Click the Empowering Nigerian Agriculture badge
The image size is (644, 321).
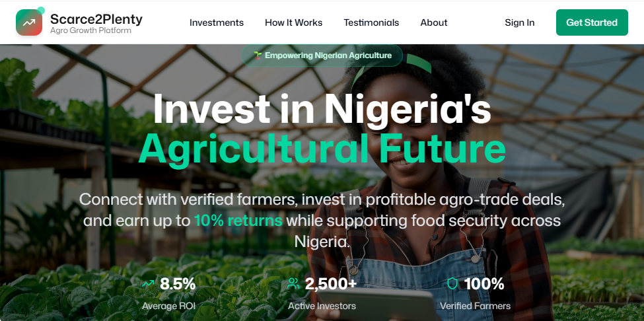[320, 55]
